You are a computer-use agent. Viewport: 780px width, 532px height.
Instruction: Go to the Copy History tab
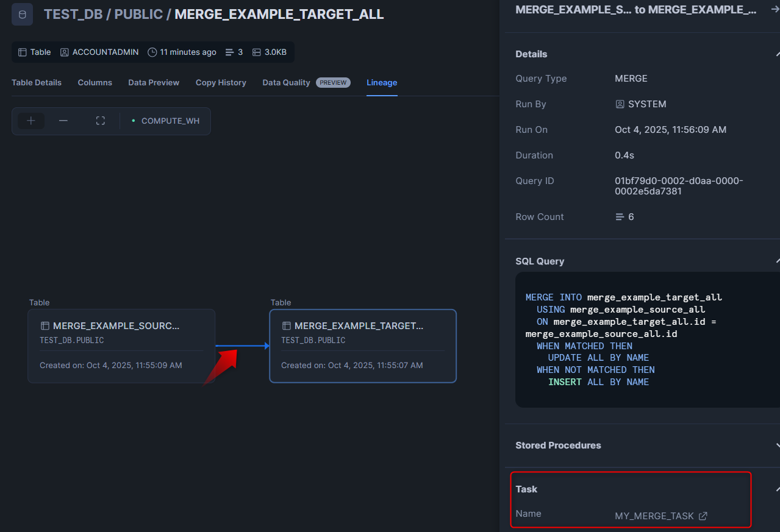click(x=221, y=83)
